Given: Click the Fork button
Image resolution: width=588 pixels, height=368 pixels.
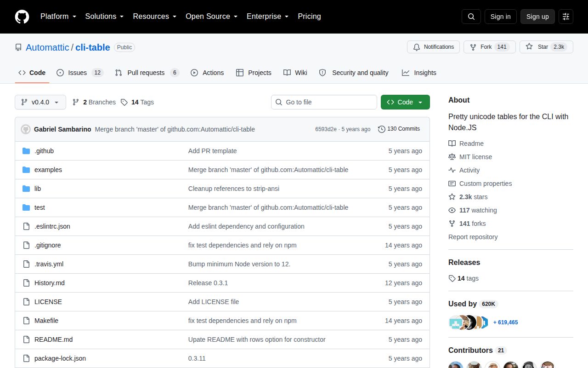Looking at the screenshot, I should click(490, 47).
